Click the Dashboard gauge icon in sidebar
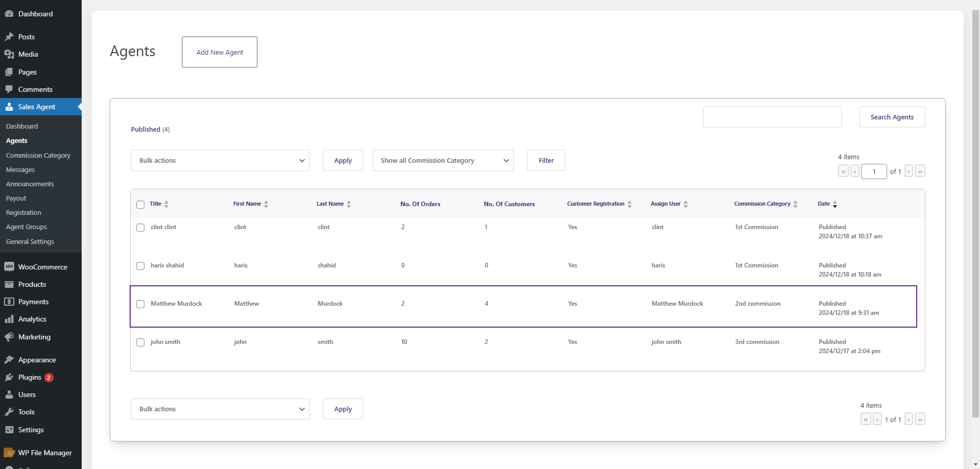The width and height of the screenshot is (980, 469). point(9,14)
